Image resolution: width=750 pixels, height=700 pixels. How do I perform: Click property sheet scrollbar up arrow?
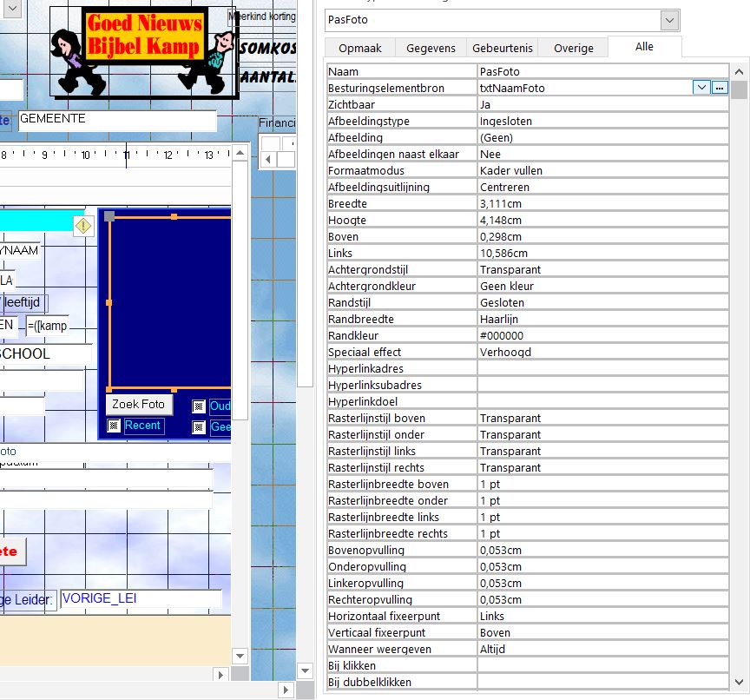tap(739, 72)
